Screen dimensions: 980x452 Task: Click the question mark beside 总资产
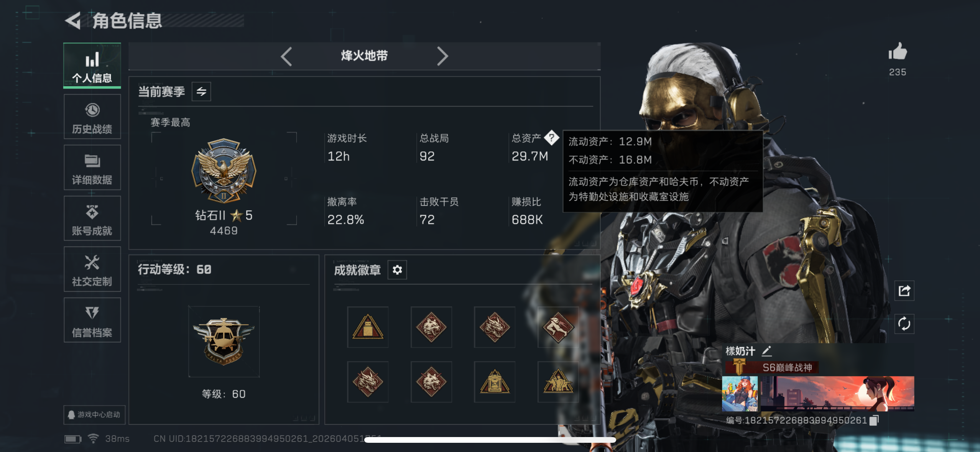551,138
